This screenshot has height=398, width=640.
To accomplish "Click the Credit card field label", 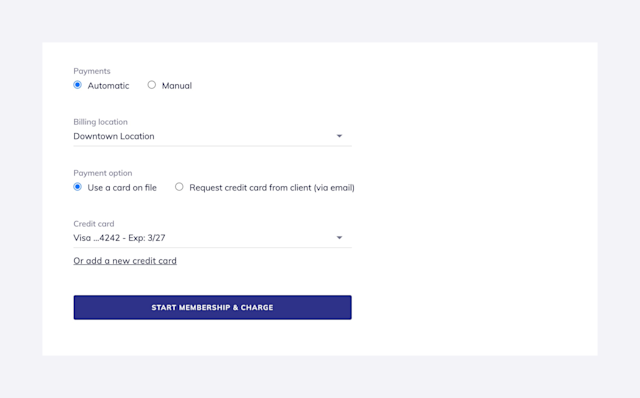I will (94, 224).
